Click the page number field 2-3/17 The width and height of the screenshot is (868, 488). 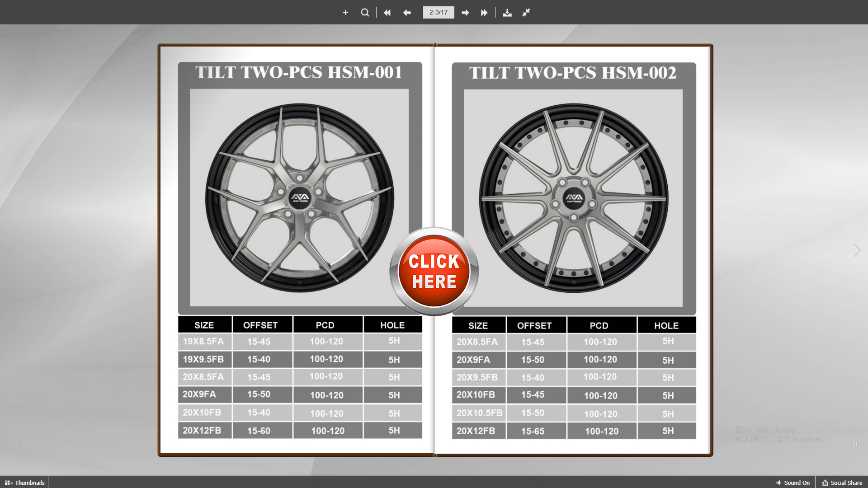click(438, 12)
